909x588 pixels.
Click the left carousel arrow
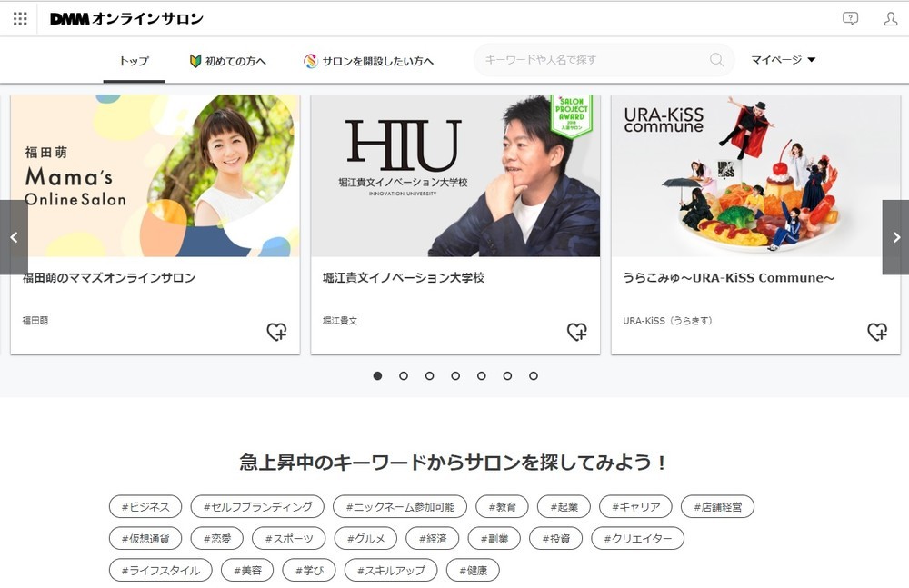pyautogui.click(x=14, y=236)
